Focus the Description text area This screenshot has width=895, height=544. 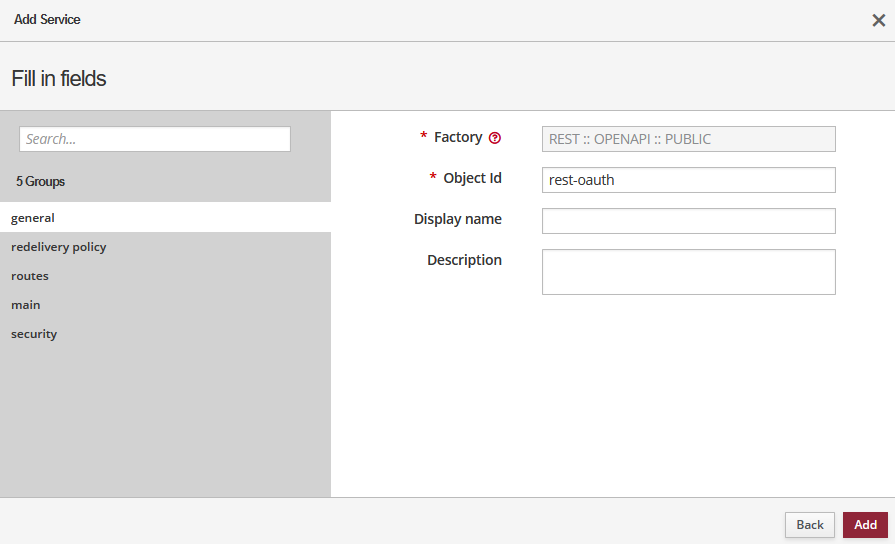coord(688,272)
